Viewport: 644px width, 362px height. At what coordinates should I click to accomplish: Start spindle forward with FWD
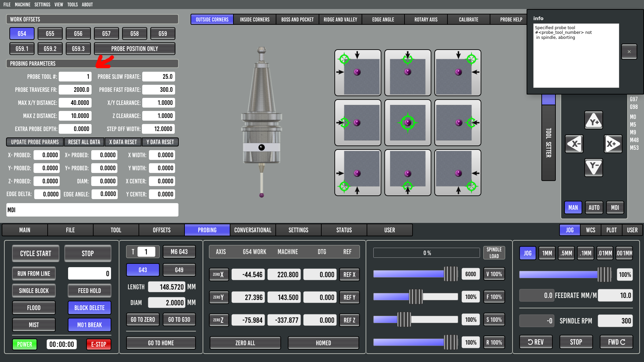[616, 342]
